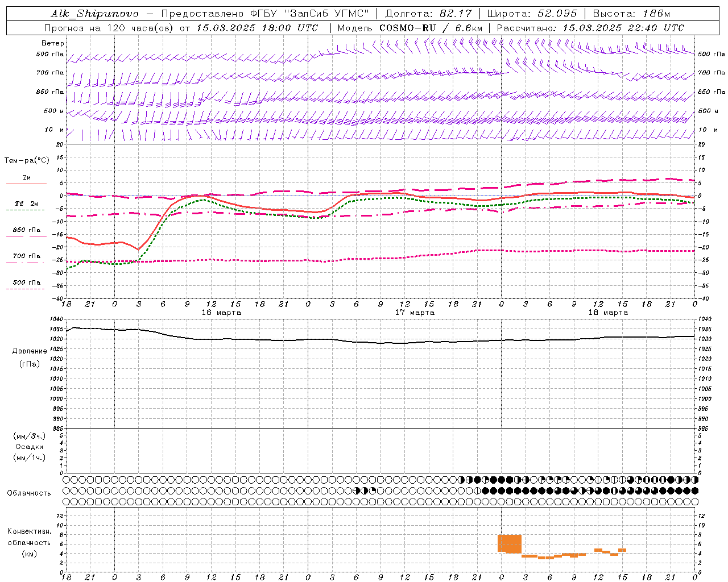Click the station title Alk_Shipunovo

94,14
